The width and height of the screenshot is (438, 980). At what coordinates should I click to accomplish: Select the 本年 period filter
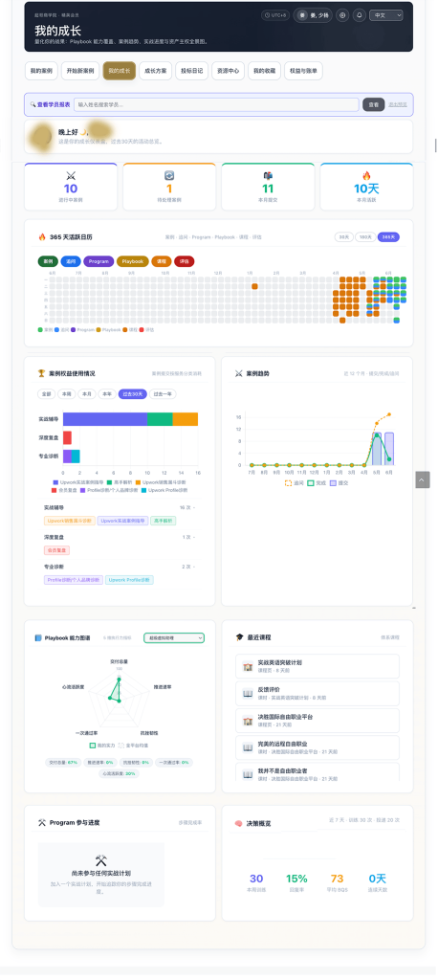pos(107,393)
